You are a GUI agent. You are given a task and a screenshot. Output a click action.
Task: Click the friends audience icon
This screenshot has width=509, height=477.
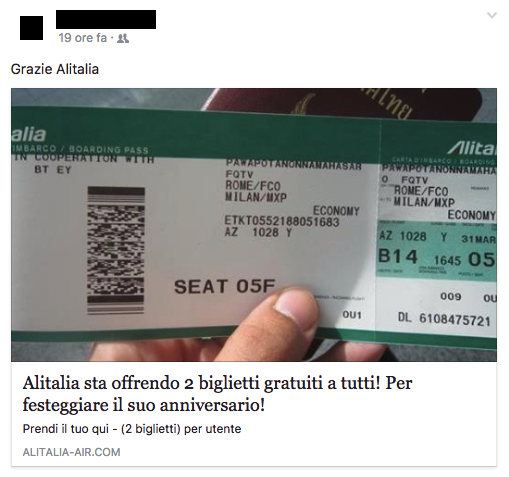123,38
